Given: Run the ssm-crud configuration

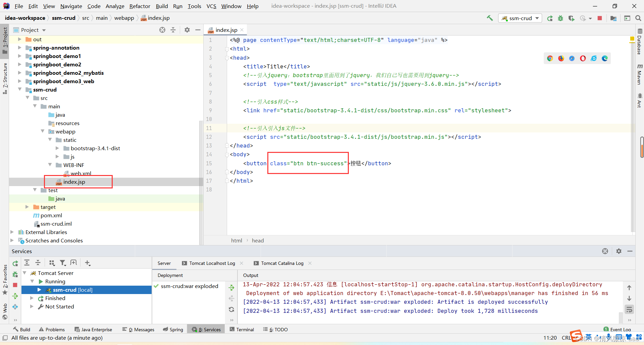Looking at the screenshot, I should 550,18.
